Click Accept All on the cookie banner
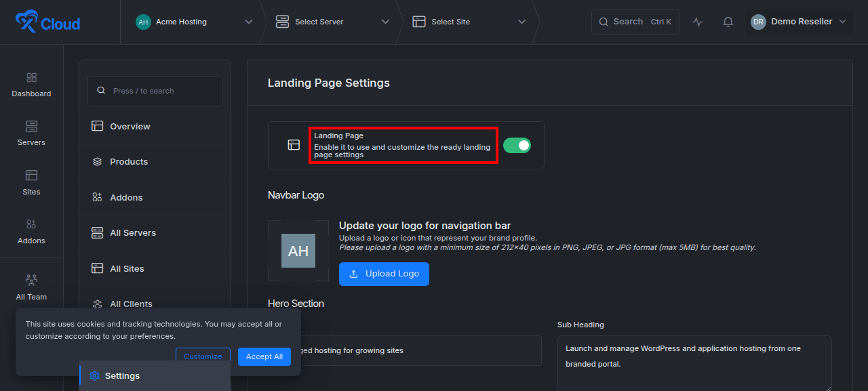 pyautogui.click(x=264, y=356)
